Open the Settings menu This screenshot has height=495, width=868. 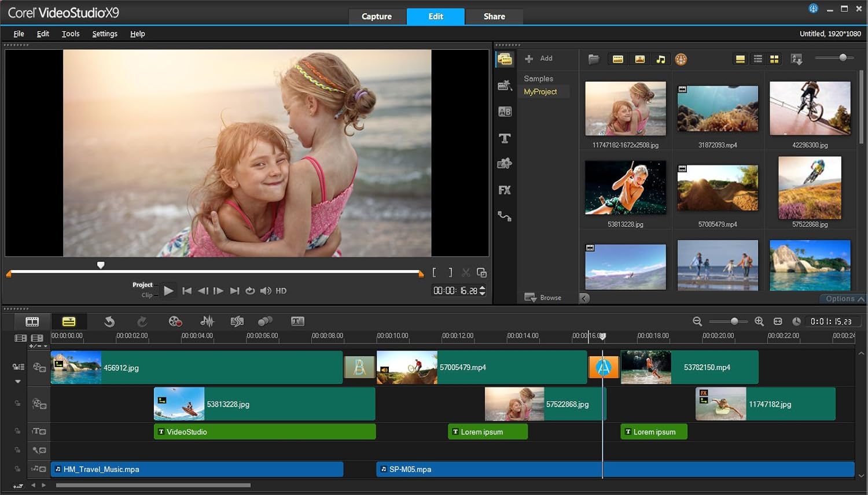pos(105,34)
